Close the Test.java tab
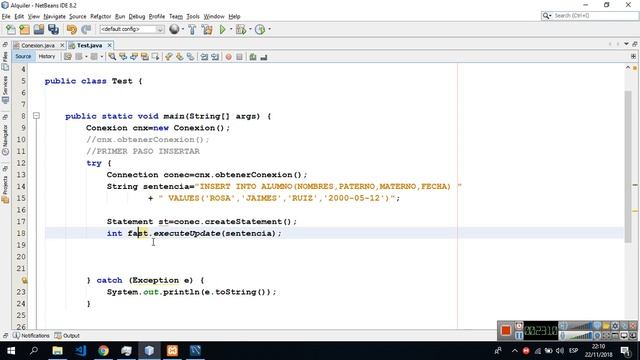640x360 pixels. coord(109,45)
